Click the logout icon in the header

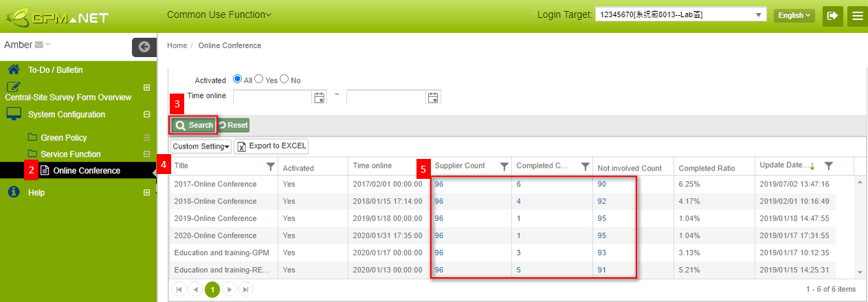tap(832, 15)
